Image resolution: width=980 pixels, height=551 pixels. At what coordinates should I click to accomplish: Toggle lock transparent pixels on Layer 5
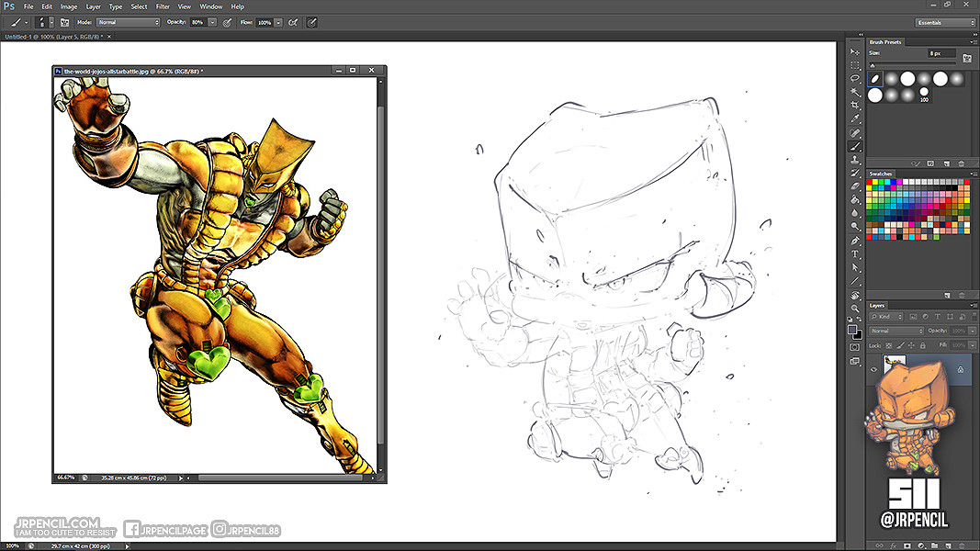tap(889, 345)
